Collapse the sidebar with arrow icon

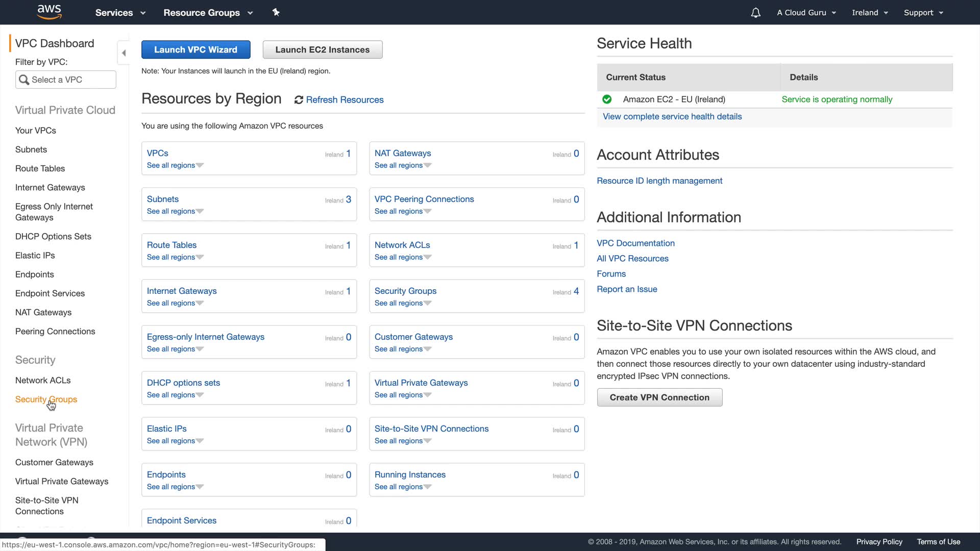124,53
